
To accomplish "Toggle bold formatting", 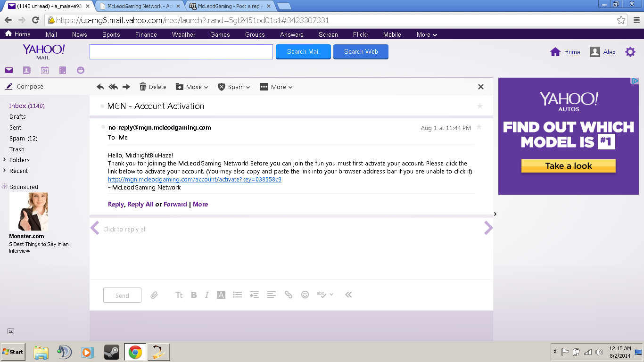I will (x=194, y=295).
